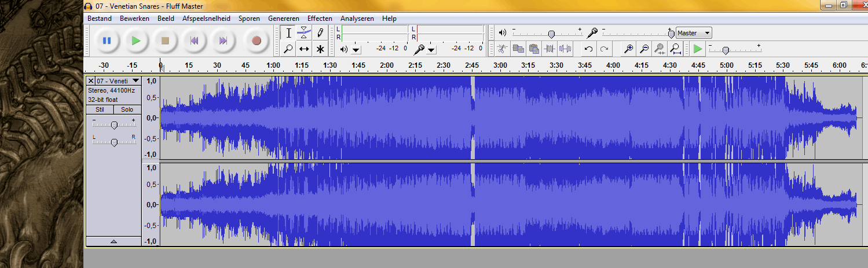Click the Trim audio icon

pyautogui.click(x=550, y=49)
